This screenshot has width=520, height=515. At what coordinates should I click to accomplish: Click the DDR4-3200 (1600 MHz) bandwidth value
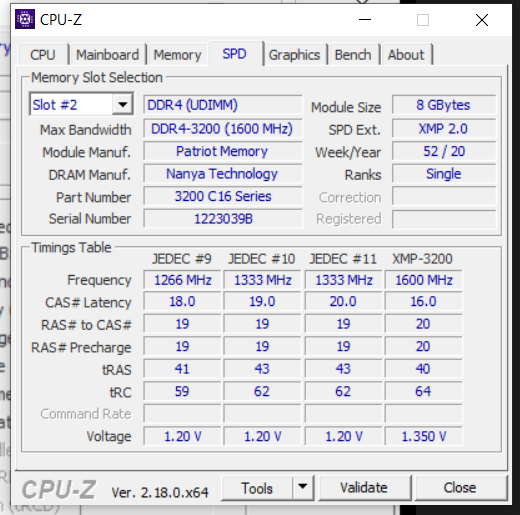(x=223, y=129)
